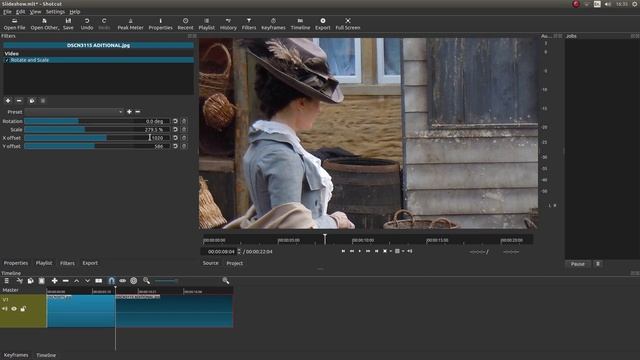Toggle Scale keyframes stopwatch

tap(184, 129)
